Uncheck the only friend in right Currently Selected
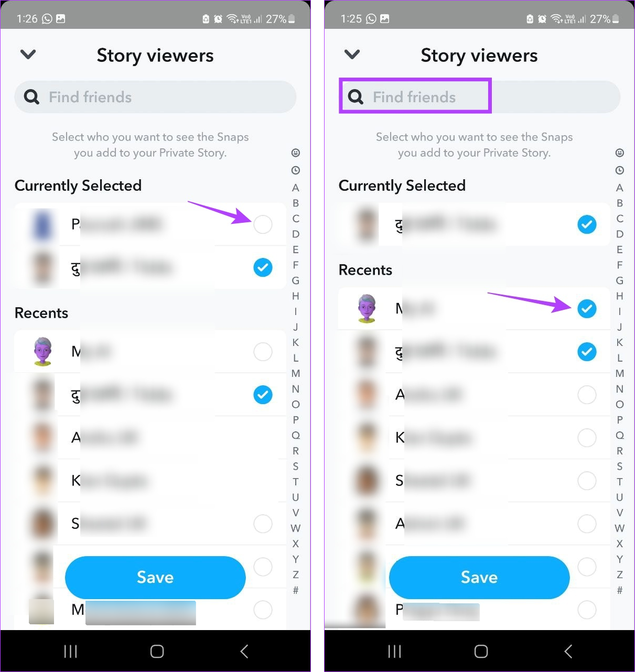 [x=587, y=224]
